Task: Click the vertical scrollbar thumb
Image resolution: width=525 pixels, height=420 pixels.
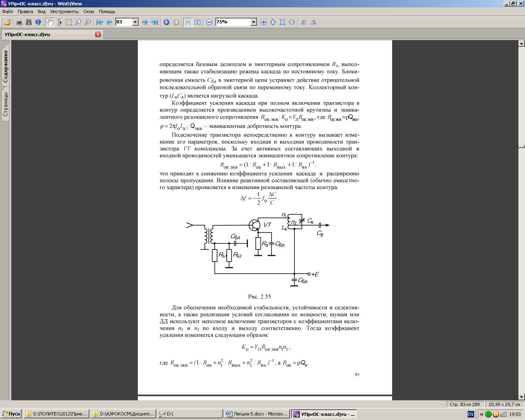Action: coord(522,146)
